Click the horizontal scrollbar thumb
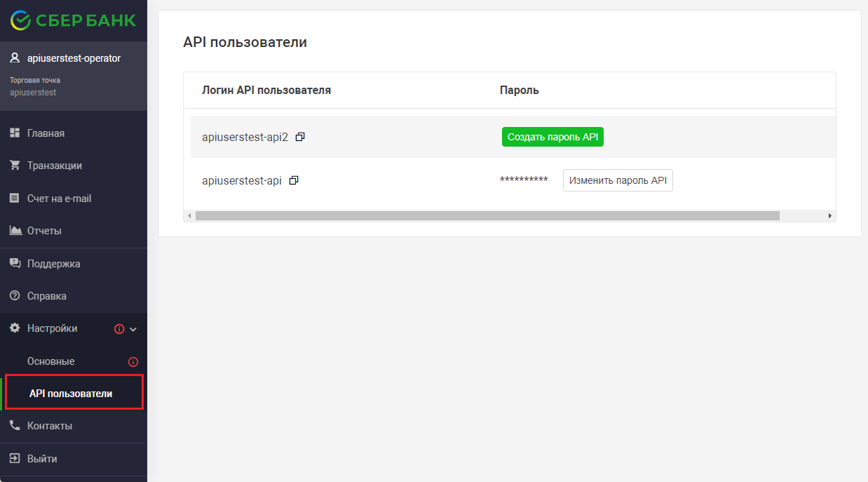Screen dimensions: 868x482 [487, 215]
